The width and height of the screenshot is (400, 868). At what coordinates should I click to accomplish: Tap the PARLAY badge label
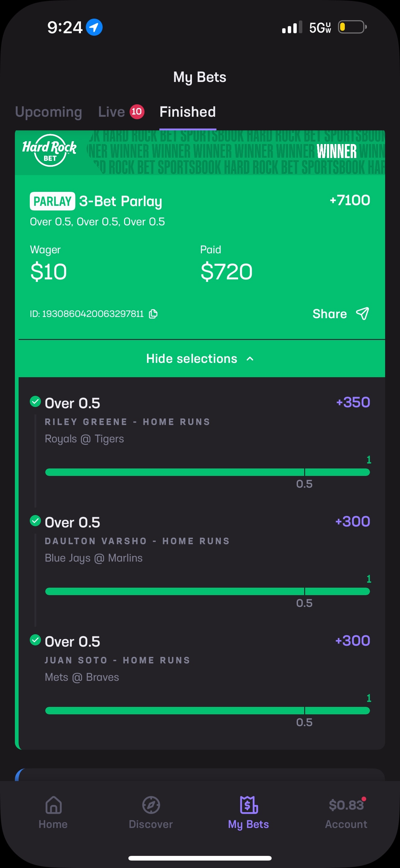click(52, 201)
